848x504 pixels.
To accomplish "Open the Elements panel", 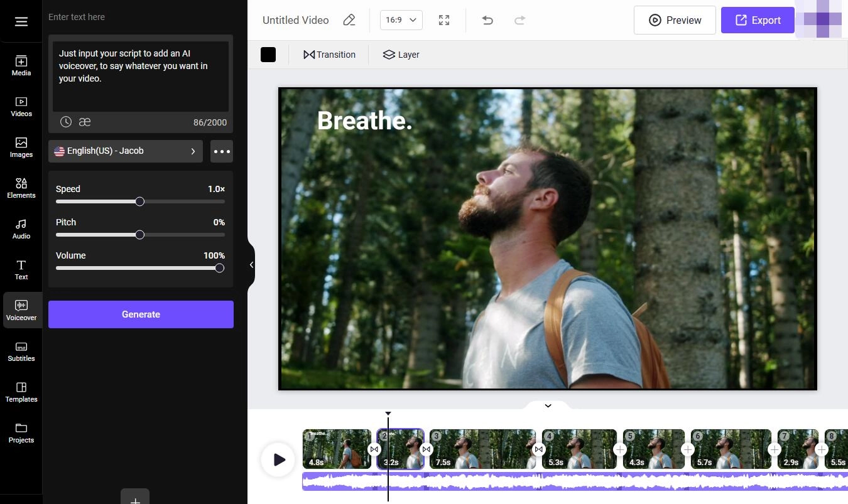I will [21, 188].
